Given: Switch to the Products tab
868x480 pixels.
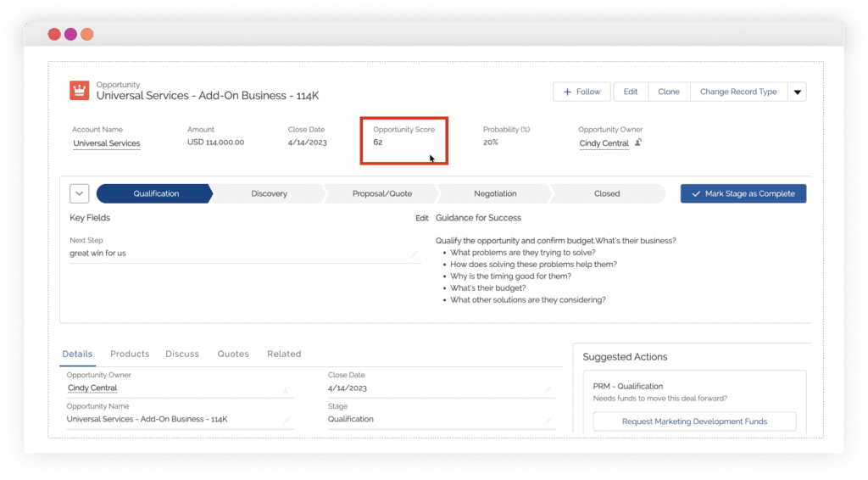Looking at the screenshot, I should [130, 354].
